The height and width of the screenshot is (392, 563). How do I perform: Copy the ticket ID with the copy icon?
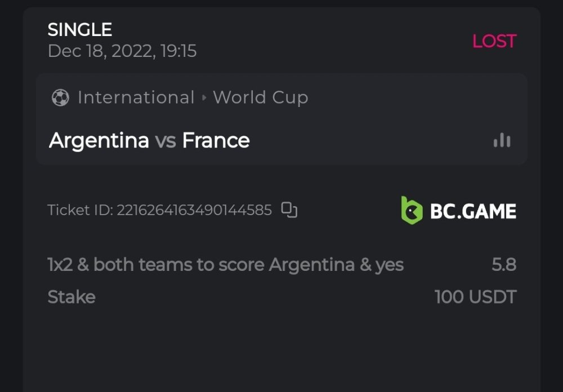[289, 210]
